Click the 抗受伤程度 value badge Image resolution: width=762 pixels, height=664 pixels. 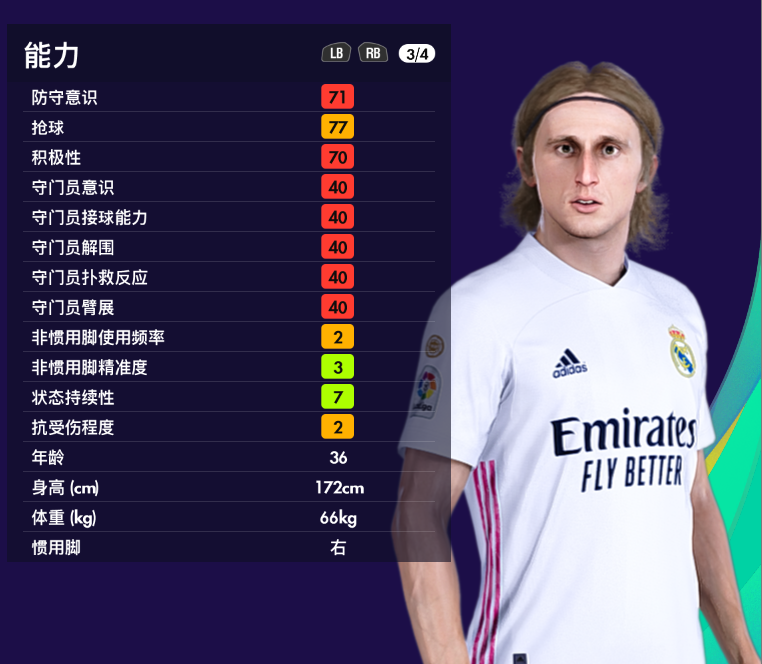[337, 427]
